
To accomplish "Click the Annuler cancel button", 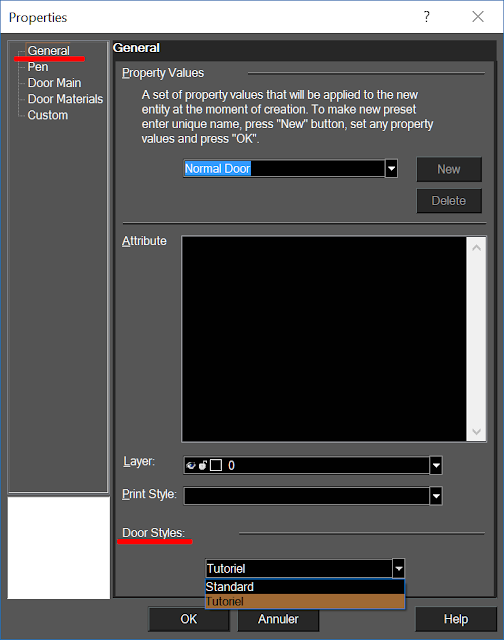I will (x=278, y=619).
